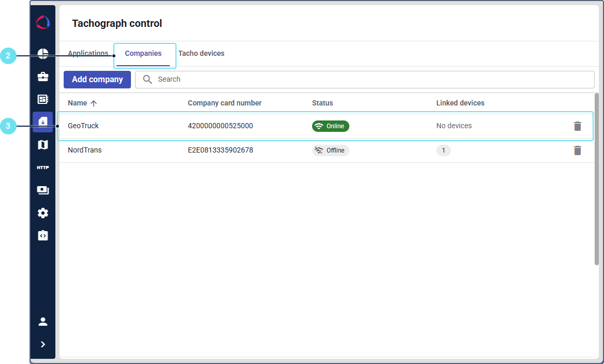
Task: Click the Add company button
Action: pyautogui.click(x=97, y=80)
